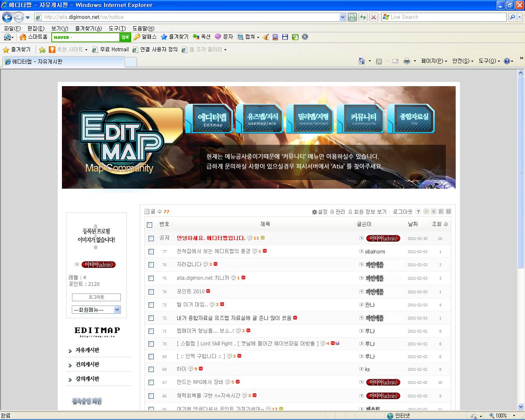Click the 설정 gear icon on the board

click(x=314, y=212)
